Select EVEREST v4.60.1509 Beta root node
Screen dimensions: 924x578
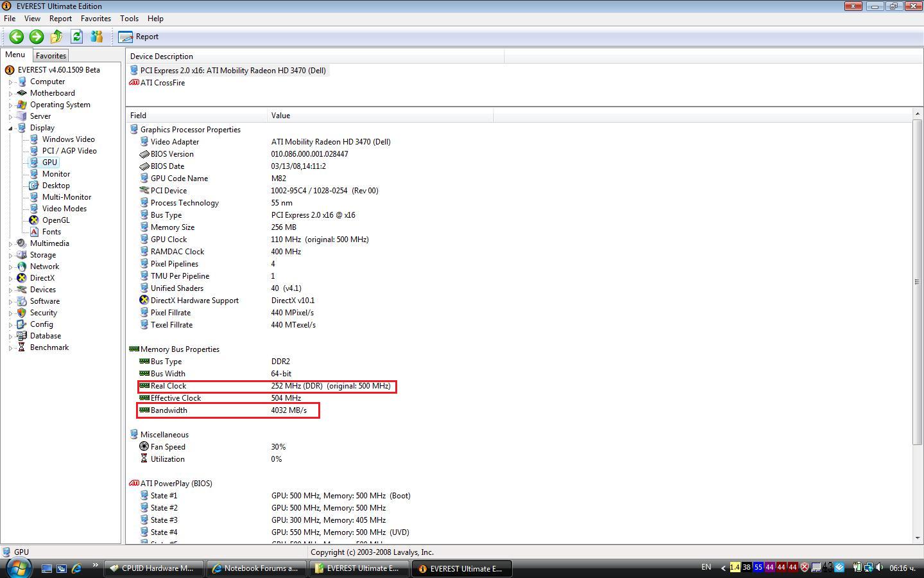click(x=58, y=70)
